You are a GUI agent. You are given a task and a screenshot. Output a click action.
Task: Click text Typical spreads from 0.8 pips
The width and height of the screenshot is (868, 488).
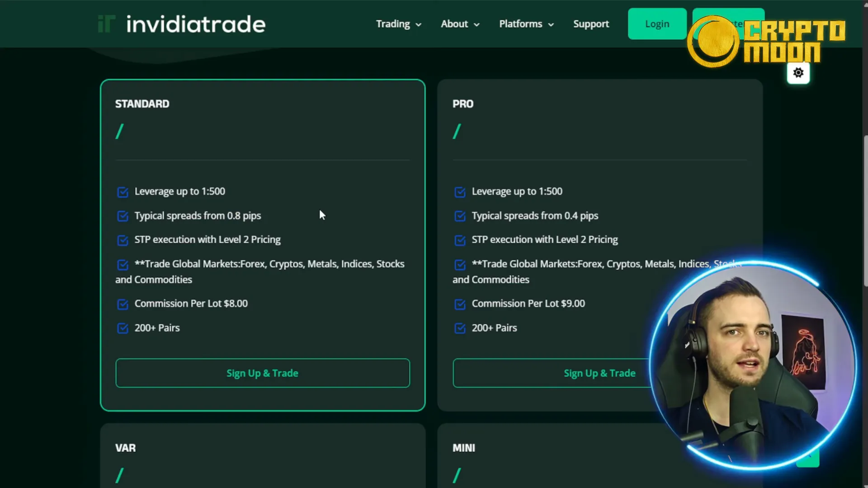198,216
